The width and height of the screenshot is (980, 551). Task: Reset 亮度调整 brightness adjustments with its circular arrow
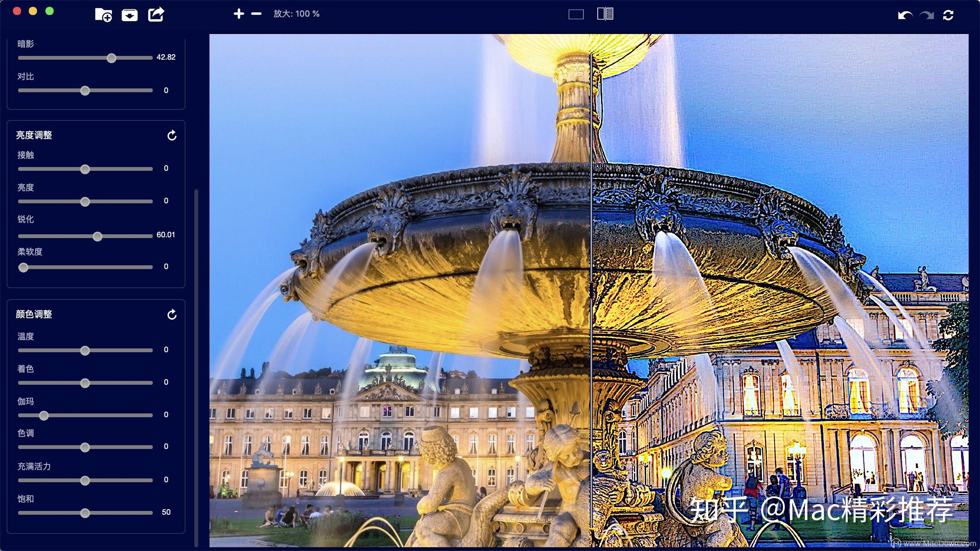172,135
